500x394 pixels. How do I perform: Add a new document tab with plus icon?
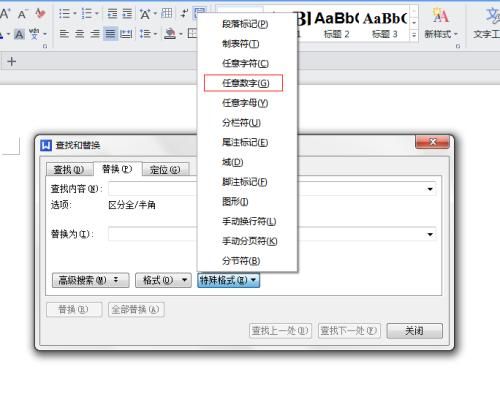pos(12,61)
